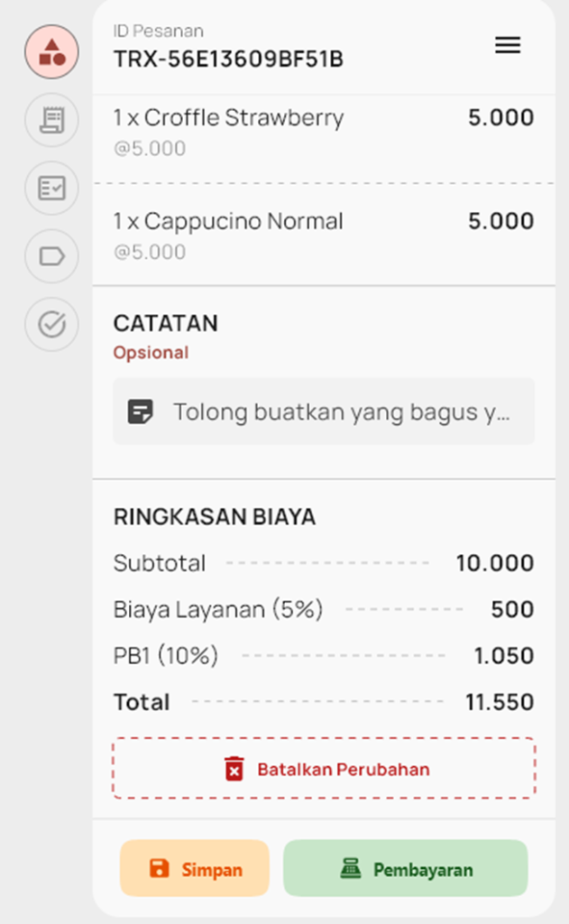Viewport: 569px width, 924px height.
Task: Click the cash register icon on Pembayaran
Action: point(351,869)
